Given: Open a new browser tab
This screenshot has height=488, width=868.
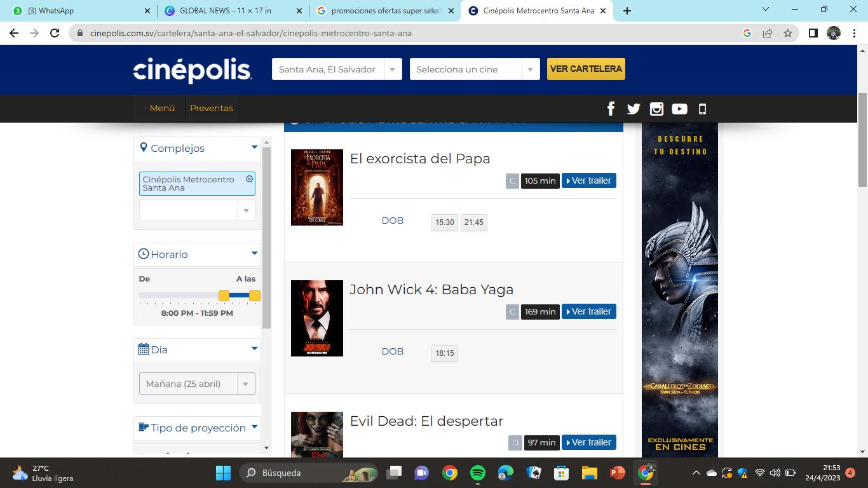Looking at the screenshot, I should (x=627, y=11).
